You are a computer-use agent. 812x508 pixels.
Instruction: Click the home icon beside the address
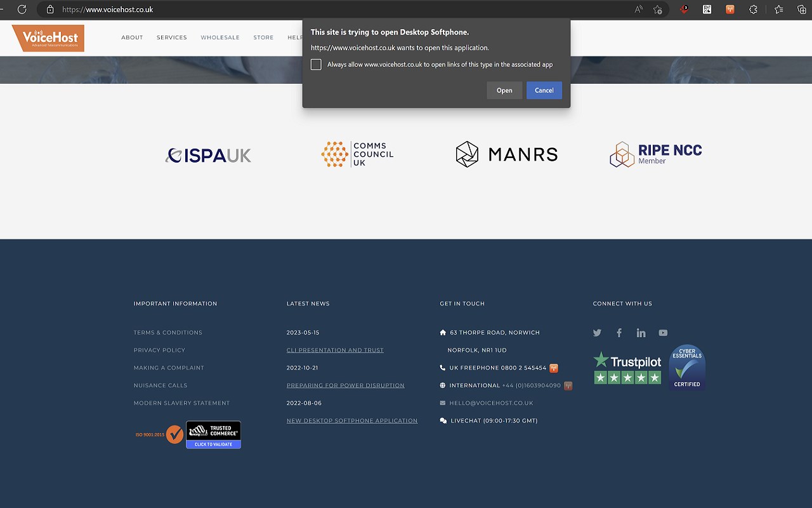pos(443,332)
